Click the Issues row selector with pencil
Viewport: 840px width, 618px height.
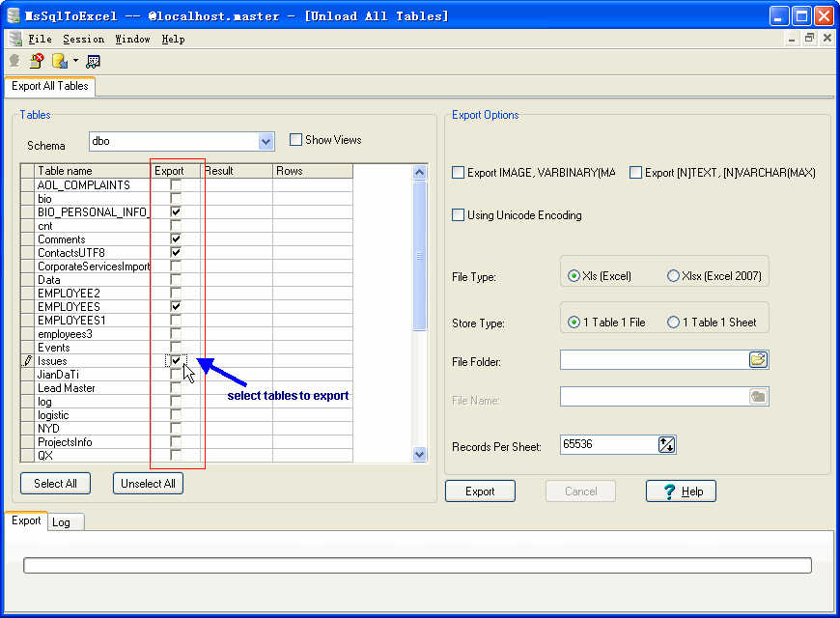(27, 361)
